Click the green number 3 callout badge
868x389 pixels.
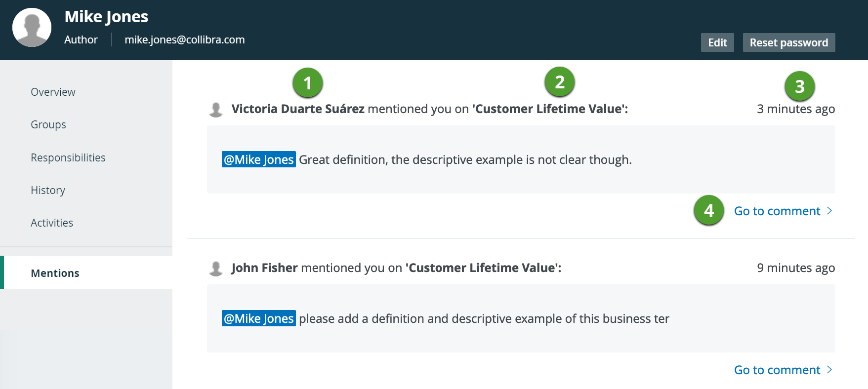[799, 86]
